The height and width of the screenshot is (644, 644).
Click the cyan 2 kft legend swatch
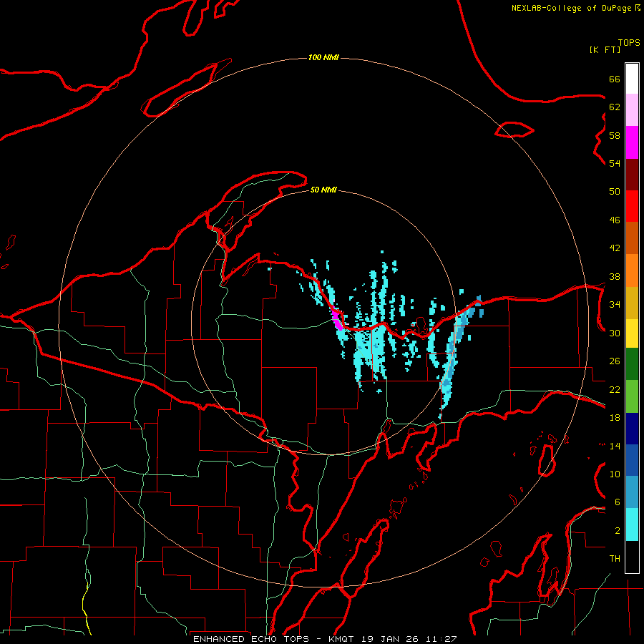[632, 525]
